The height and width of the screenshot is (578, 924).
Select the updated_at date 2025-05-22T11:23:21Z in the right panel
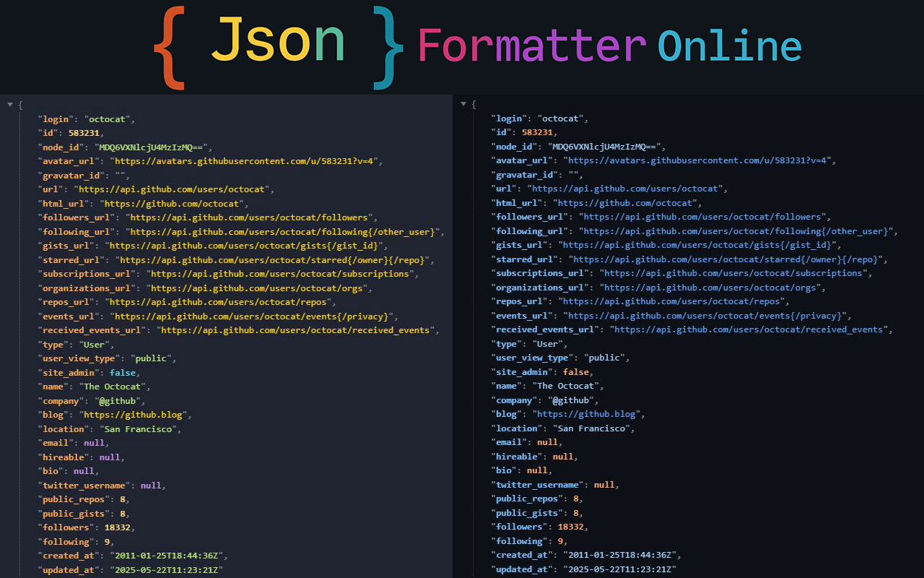(x=621, y=569)
